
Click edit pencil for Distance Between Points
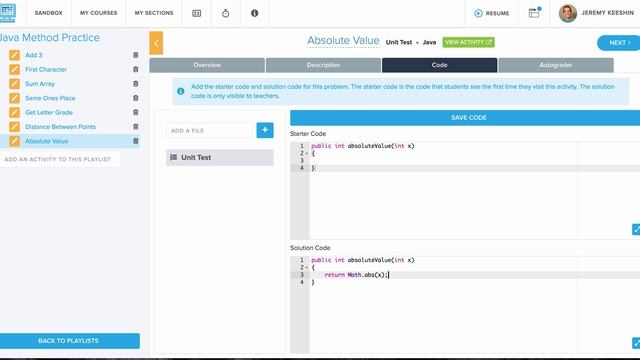pyautogui.click(x=14, y=127)
